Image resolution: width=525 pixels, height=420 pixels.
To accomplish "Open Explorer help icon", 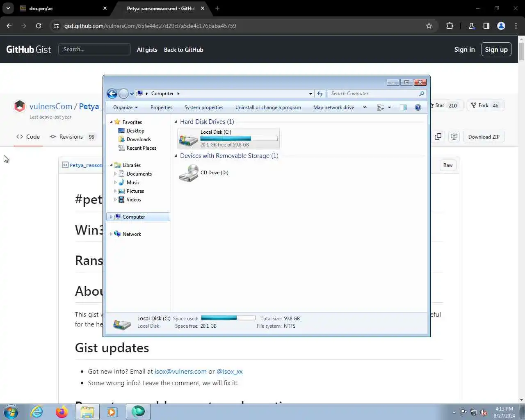I will pyautogui.click(x=418, y=107).
